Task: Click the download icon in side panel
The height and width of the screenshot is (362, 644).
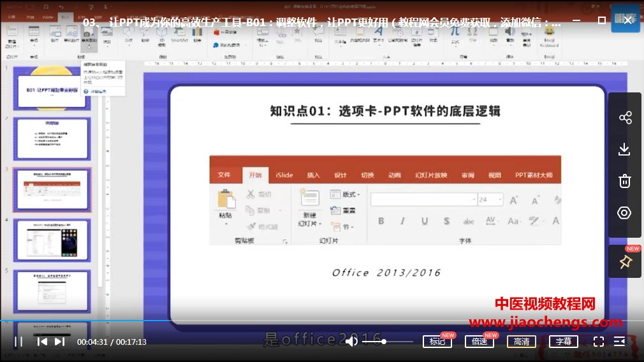Action: [624, 149]
